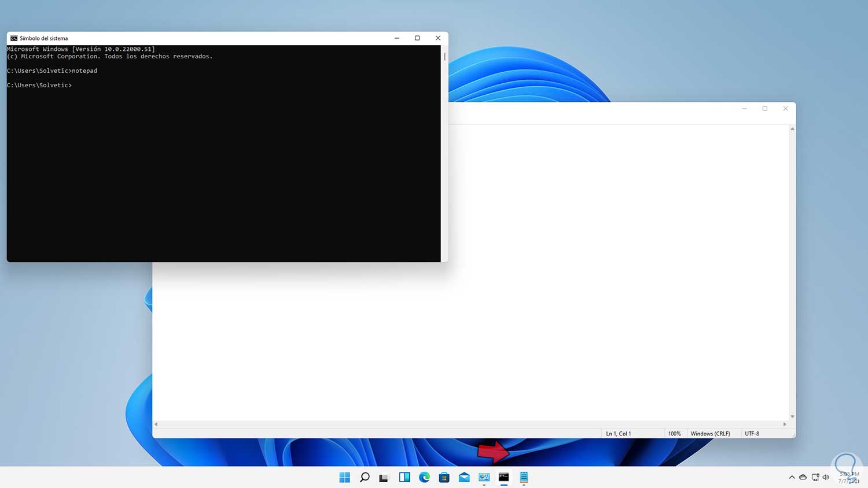Close the Símbolo del sistema window
Viewport: 868px width, 488px height.
[x=438, y=38]
